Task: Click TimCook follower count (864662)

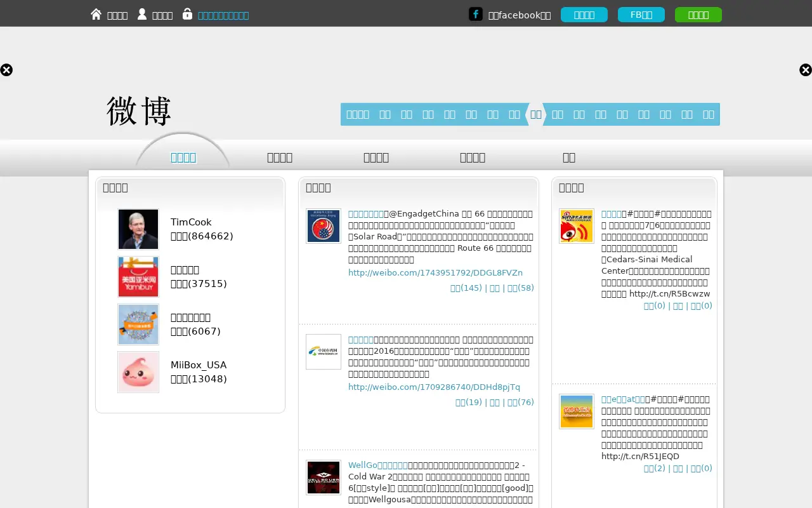Action: click(x=202, y=236)
